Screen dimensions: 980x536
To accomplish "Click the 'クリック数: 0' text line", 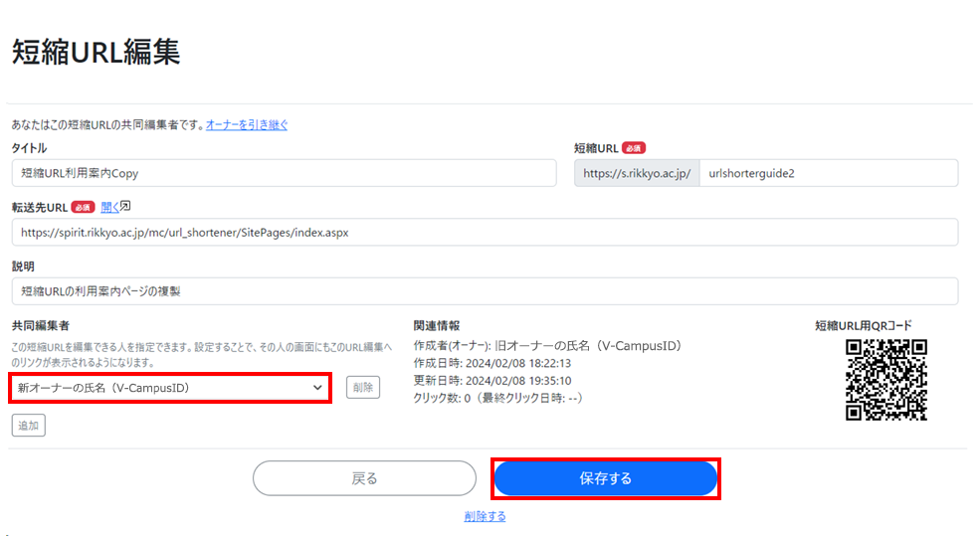I will point(498,399).
